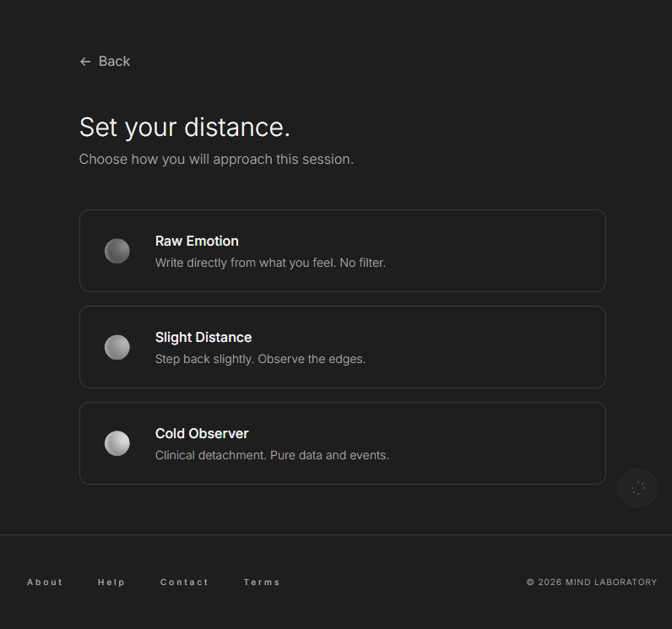Click the light sphere beside Cold Observer

(x=117, y=443)
